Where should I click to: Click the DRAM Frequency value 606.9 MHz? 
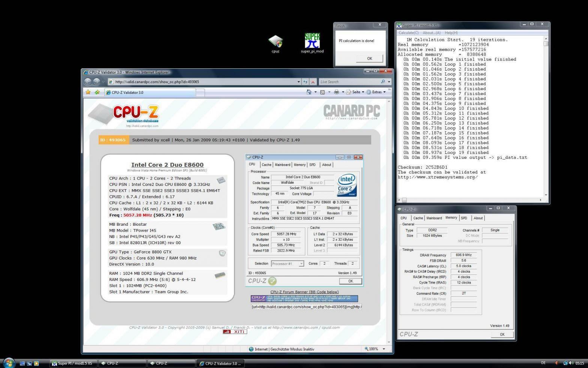(463, 255)
